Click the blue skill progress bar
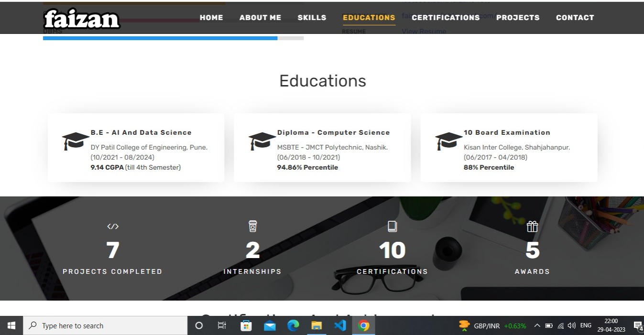The width and height of the screenshot is (644, 335). [160, 38]
